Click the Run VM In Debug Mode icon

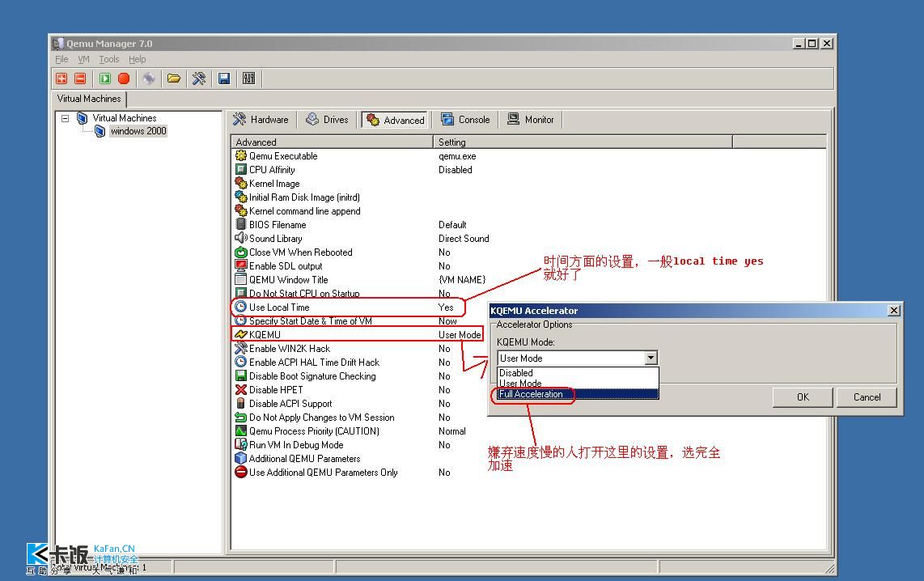[x=241, y=444]
